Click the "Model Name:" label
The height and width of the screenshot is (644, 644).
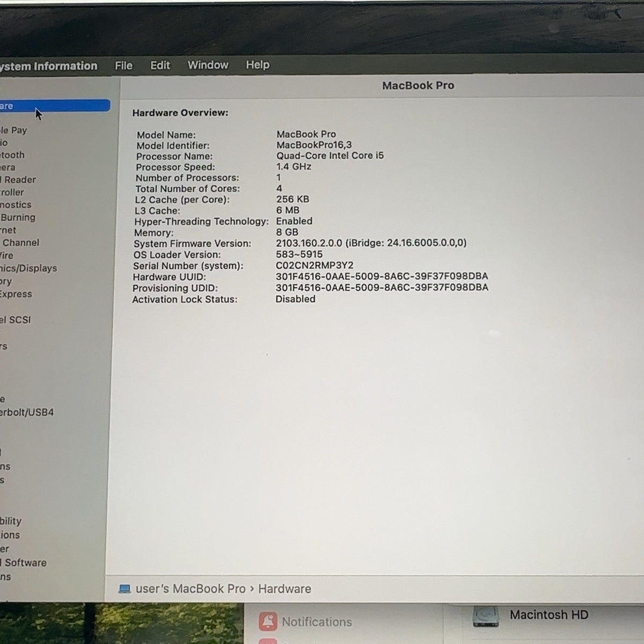[166, 135]
